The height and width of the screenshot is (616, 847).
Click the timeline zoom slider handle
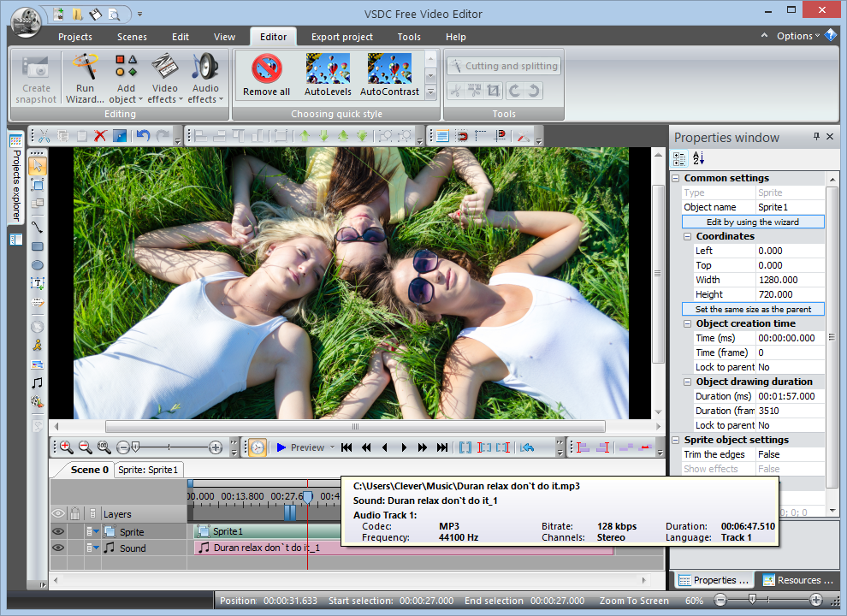coord(135,447)
